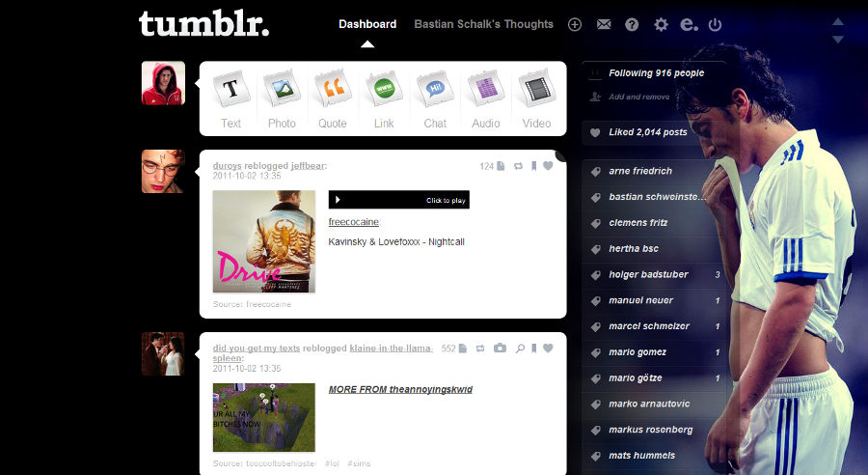Go to tumblr home via logo

pos(203,24)
